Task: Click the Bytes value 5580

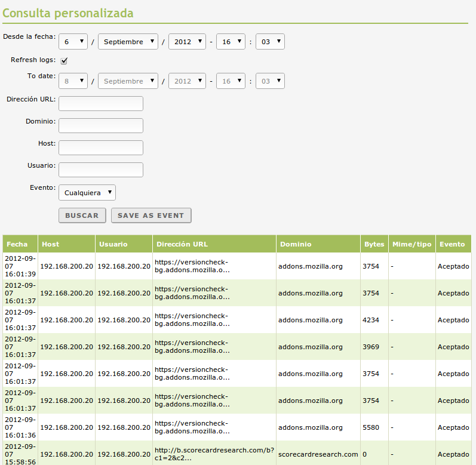Action: (371, 427)
